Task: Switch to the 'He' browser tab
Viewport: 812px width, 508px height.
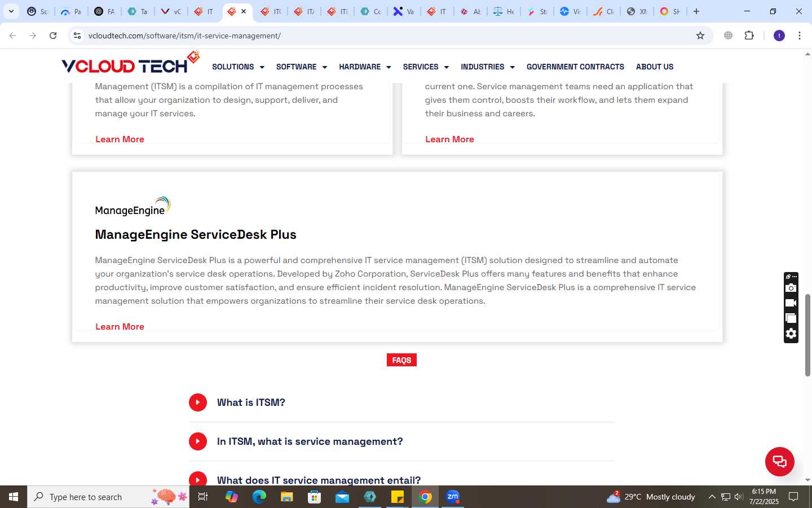Action: (x=504, y=11)
